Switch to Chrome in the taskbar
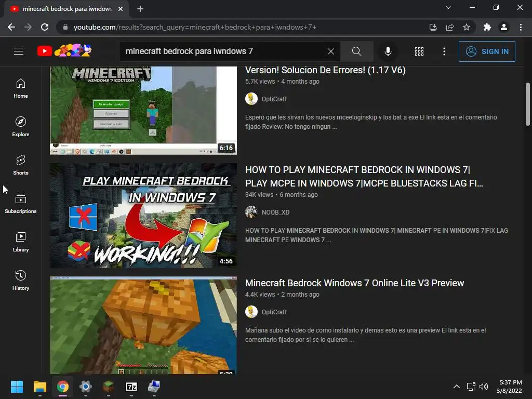The image size is (532, 399). click(x=63, y=387)
